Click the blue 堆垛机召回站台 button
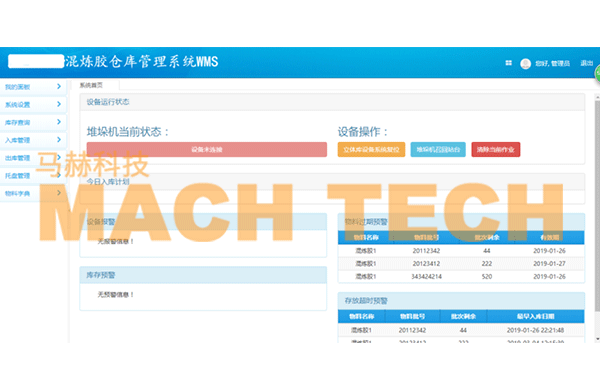 [438, 149]
